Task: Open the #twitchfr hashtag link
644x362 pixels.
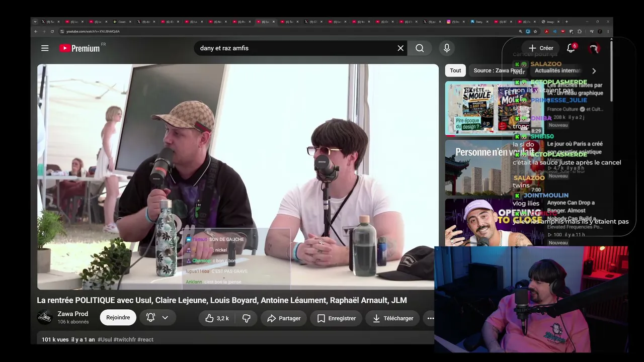Action: (x=125, y=340)
